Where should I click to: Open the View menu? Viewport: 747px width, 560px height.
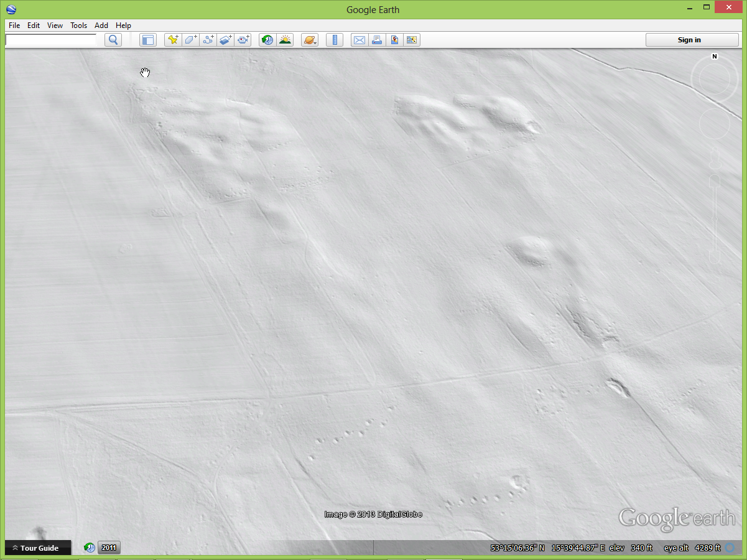click(55, 26)
